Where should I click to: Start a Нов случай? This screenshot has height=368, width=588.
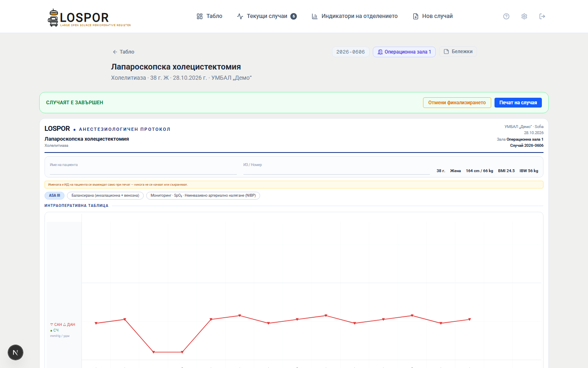[433, 16]
